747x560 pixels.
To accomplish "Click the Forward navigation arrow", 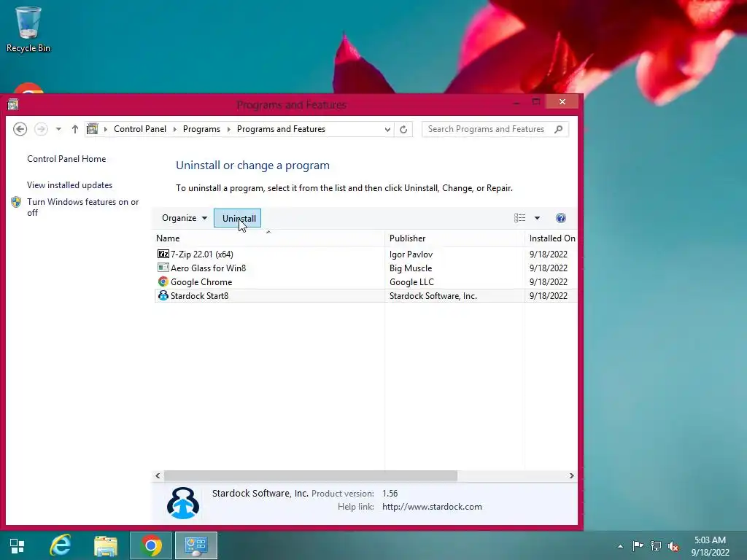I will pos(41,129).
